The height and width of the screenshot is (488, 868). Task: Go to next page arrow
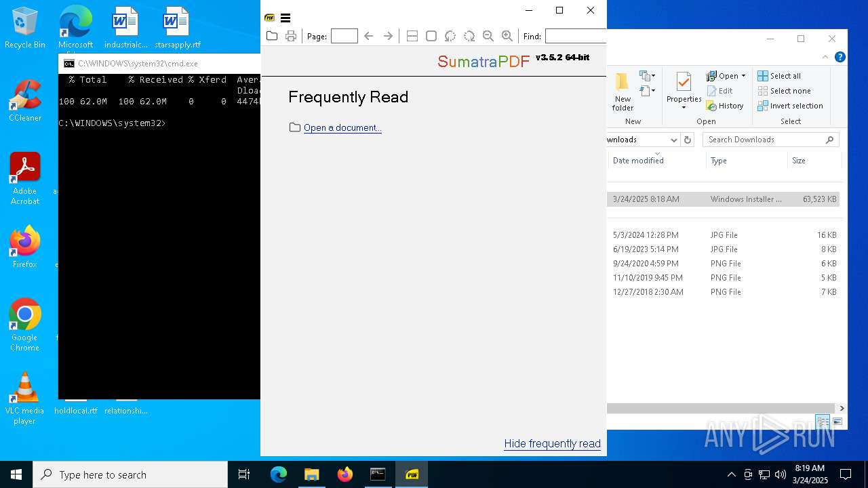388,36
